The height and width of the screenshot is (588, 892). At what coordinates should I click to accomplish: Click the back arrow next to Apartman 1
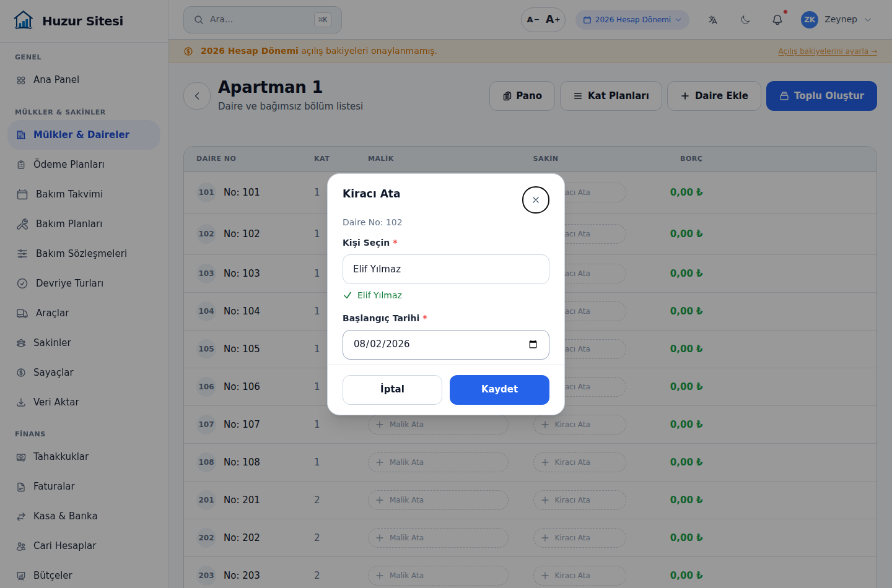click(x=197, y=96)
